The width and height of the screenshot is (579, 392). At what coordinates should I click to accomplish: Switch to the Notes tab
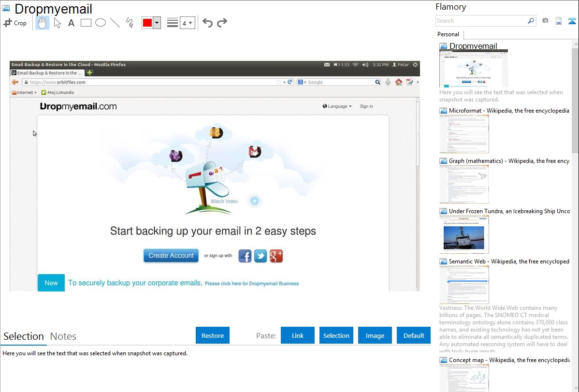pyautogui.click(x=63, y=336)
